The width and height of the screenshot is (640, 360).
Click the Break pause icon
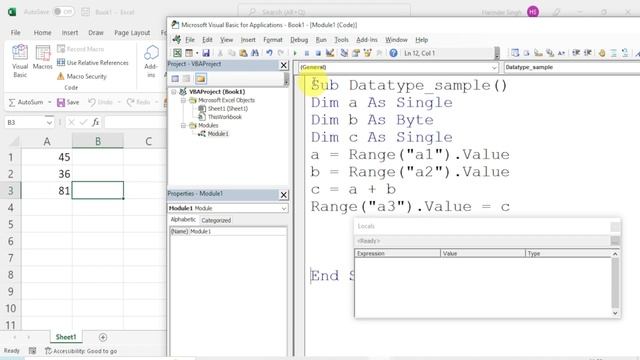307,53
